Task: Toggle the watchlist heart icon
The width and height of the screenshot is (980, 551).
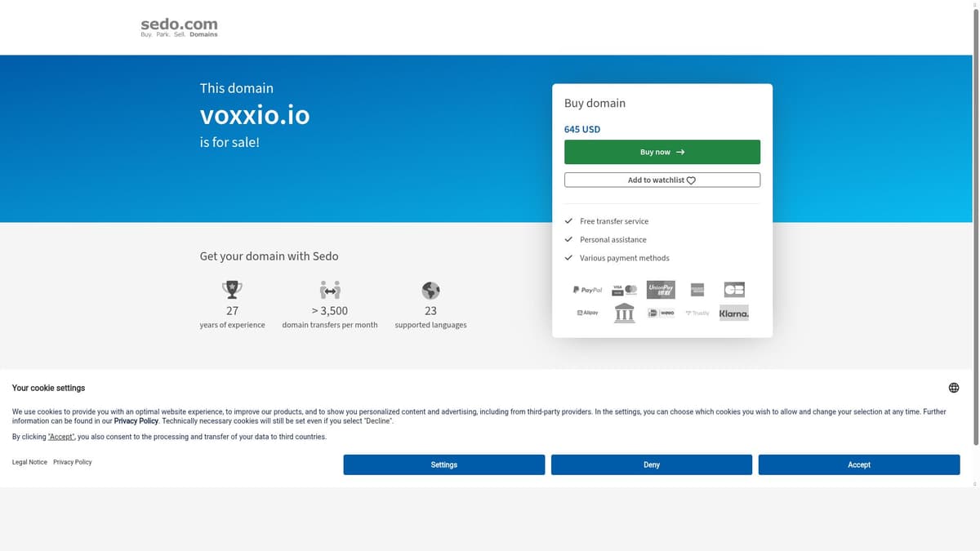Action: [x=690, y=180]
